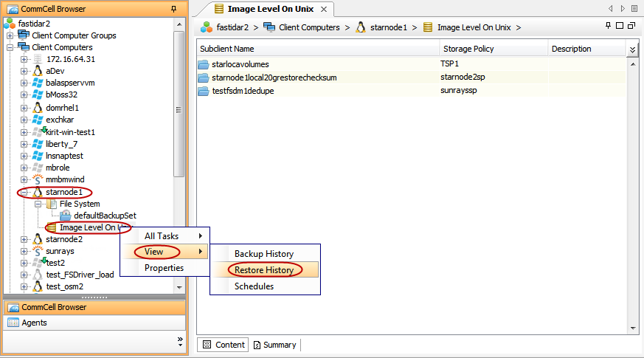This screenshot has height=358, width=644.
Task: Click the Linux penguin icon beside aDev
Action: point(38,72)
